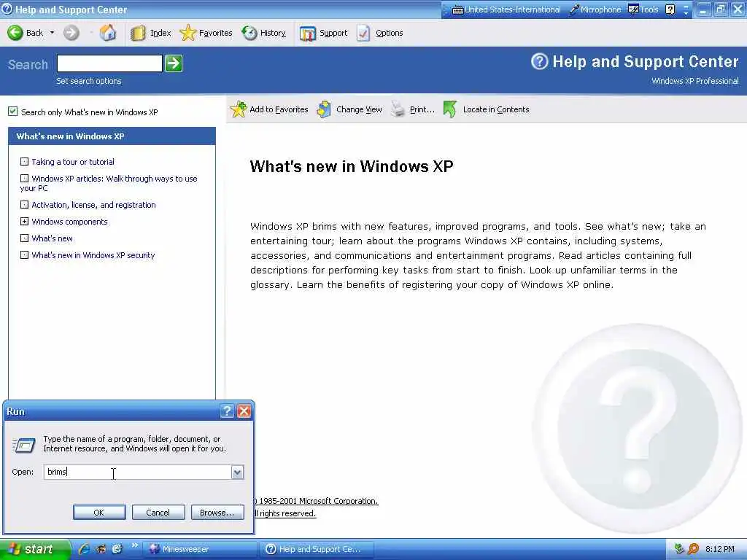The height and width of the screenshot is (560, 747).
Task: Click inside the Search text box
Action: click(109, 63)
